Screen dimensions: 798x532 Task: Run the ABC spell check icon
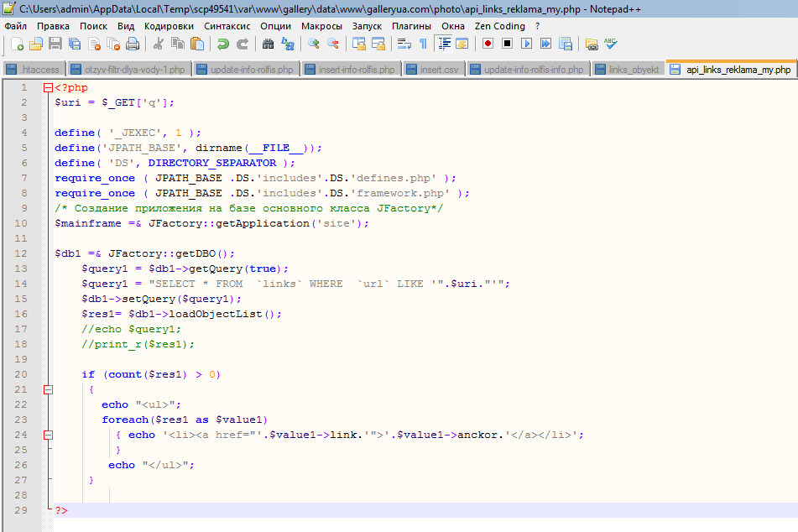pyautogui.click(x=611, y=44)
